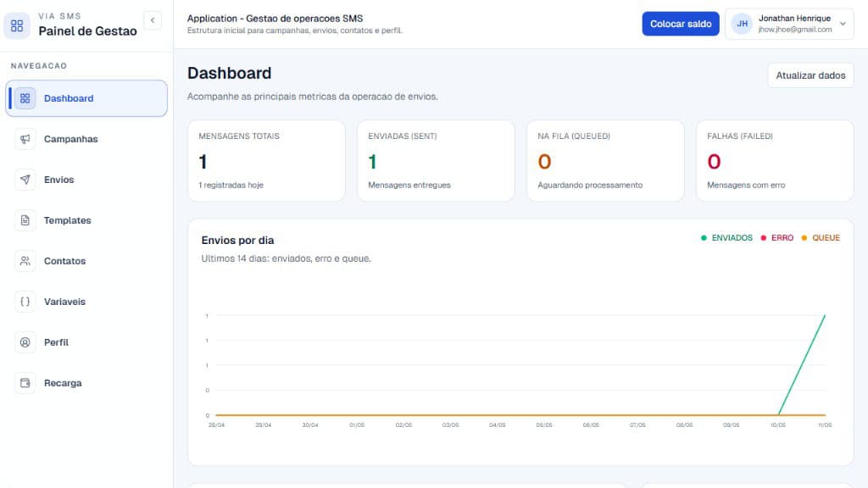Collapse the sidebar with the chevron button

coord(153,20)
